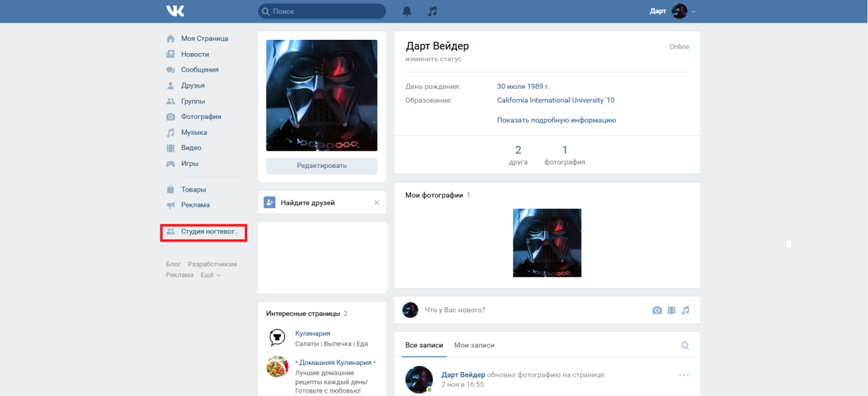
Task: Click the Редактировать button
Action: pyautogui.click(x=322, y=166)
